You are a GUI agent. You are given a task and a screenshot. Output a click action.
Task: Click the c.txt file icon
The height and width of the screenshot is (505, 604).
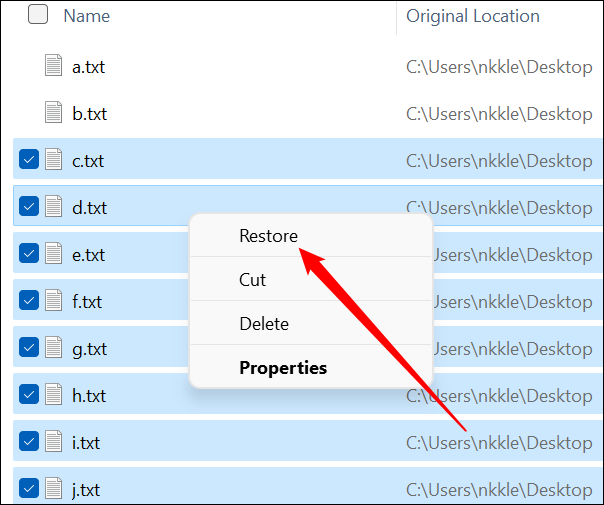54,160
